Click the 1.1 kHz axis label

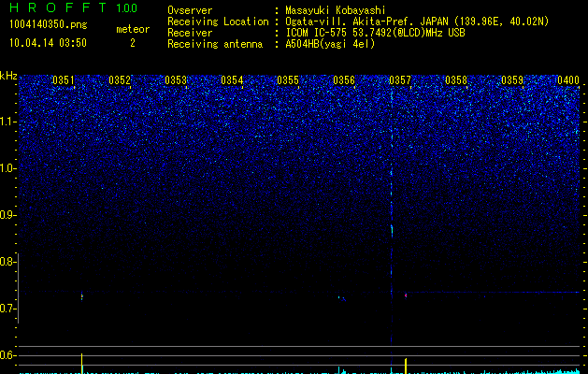[7, 122]
